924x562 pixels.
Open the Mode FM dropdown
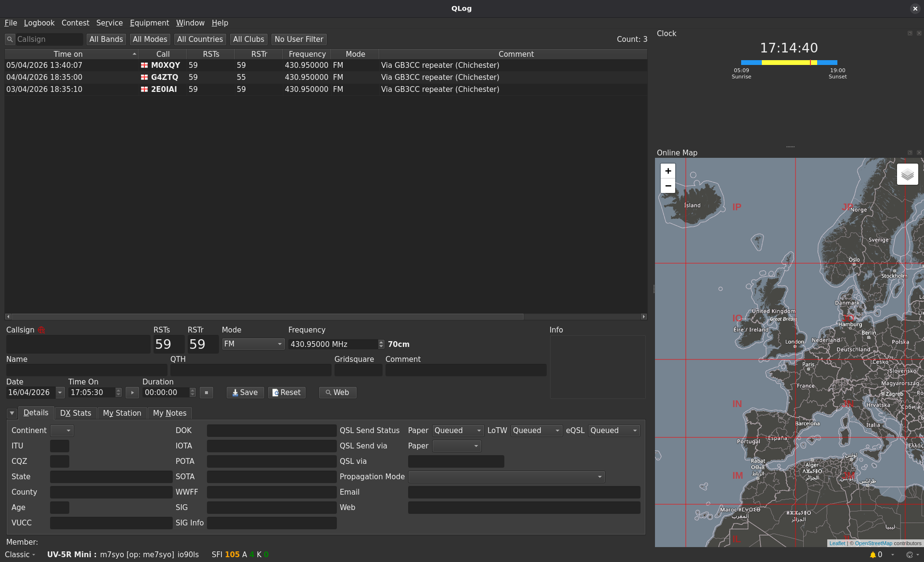tap(253, 344)
